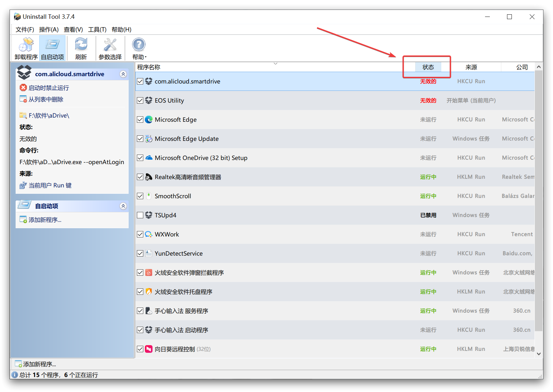Click the scrollbar up arrow

539,67
